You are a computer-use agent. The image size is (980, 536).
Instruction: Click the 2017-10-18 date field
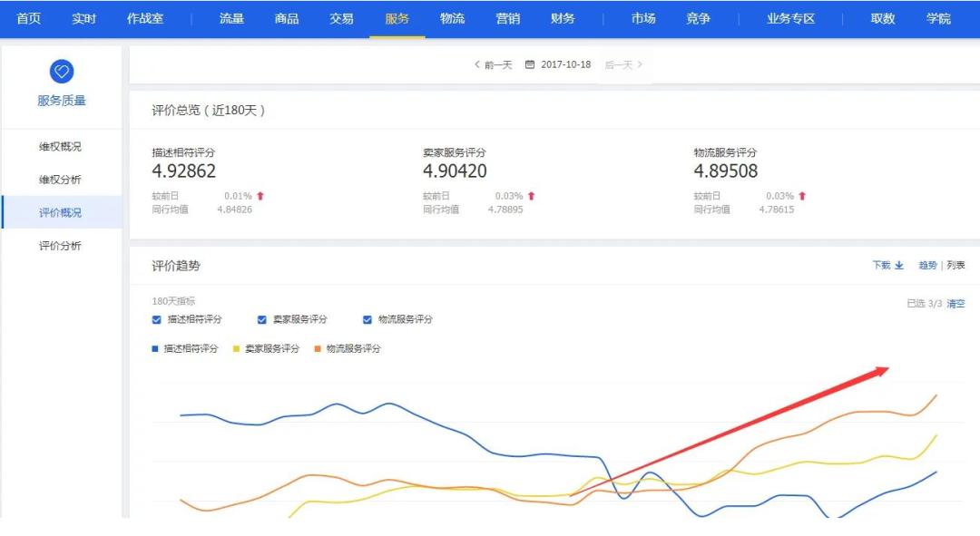coord(566,63)
